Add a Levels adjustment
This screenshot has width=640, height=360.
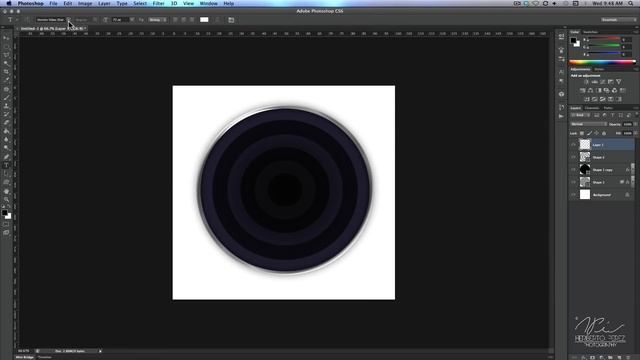pos(594,82)
